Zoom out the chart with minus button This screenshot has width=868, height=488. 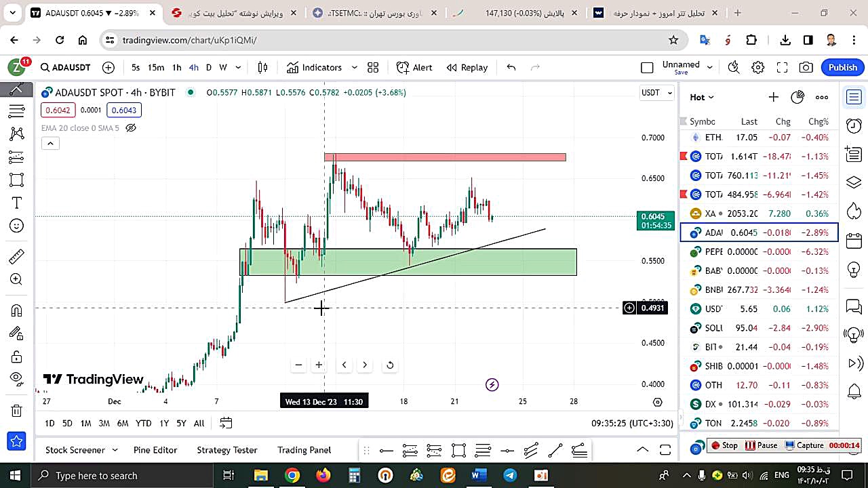pos(298,365)
